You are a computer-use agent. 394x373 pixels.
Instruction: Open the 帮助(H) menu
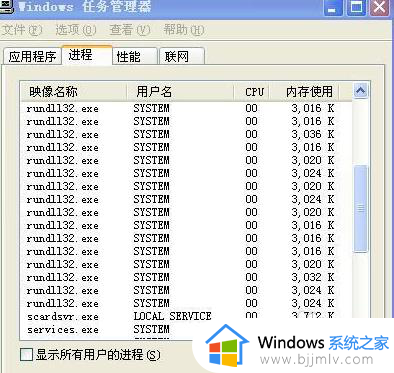click(x=184, y=30)
